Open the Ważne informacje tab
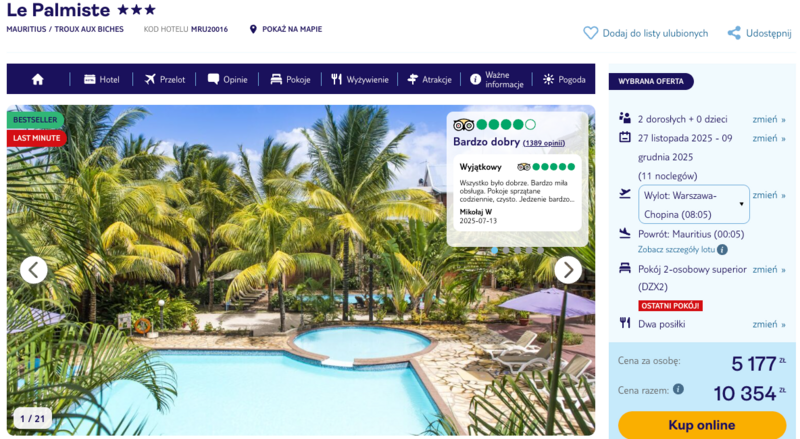The image size is (800, 439). pos(496,80)
